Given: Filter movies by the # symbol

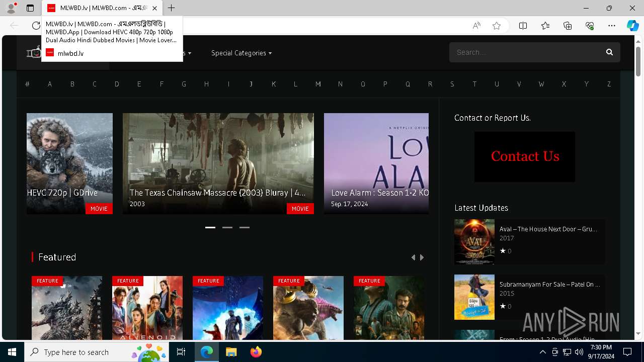Looking at the screenshot, I should tap(27, 84).
